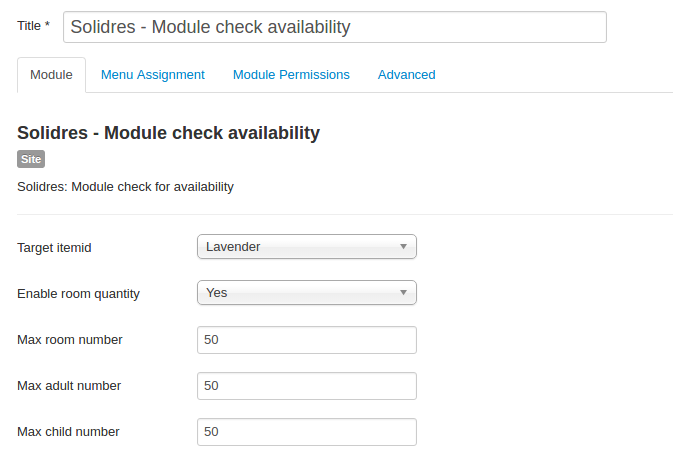Select the Max child number input

tap(306, 432)
